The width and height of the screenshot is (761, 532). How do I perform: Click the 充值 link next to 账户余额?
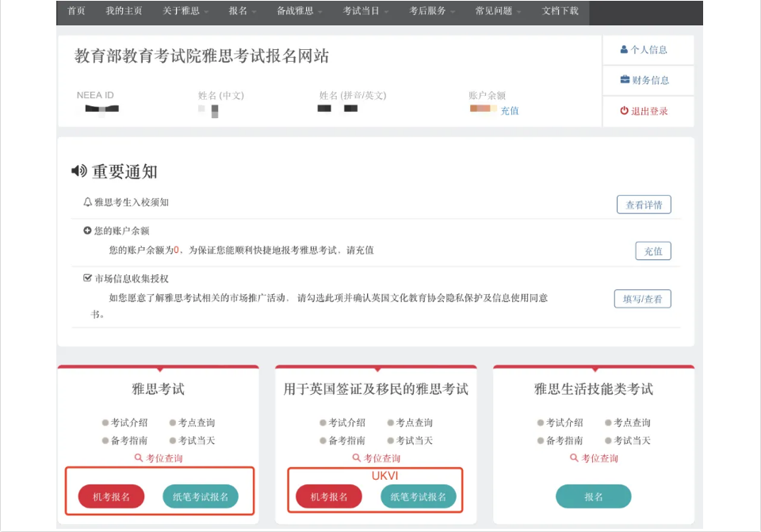(x=510, y=111)
